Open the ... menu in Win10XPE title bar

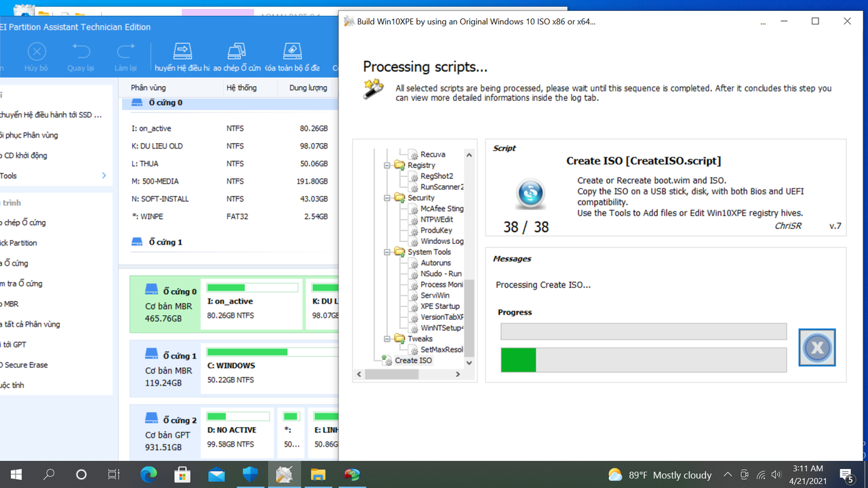pyautogui.click(x=762, y=21)
